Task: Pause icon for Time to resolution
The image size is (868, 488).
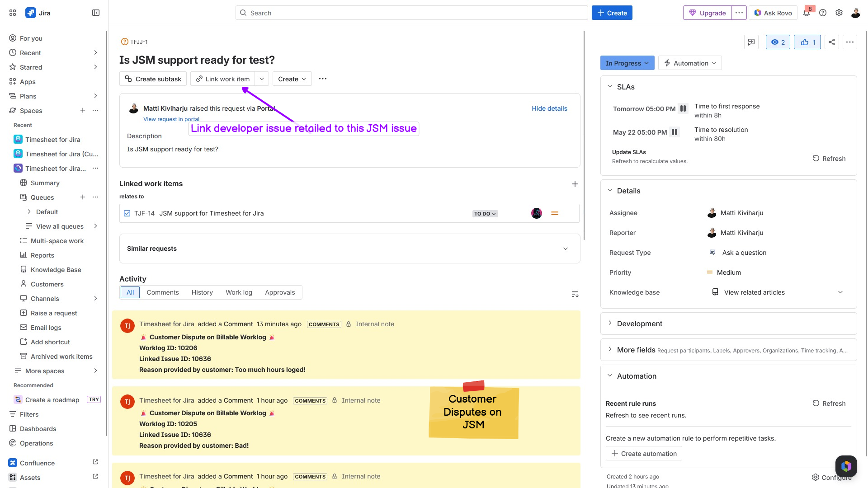Action: 675,132
